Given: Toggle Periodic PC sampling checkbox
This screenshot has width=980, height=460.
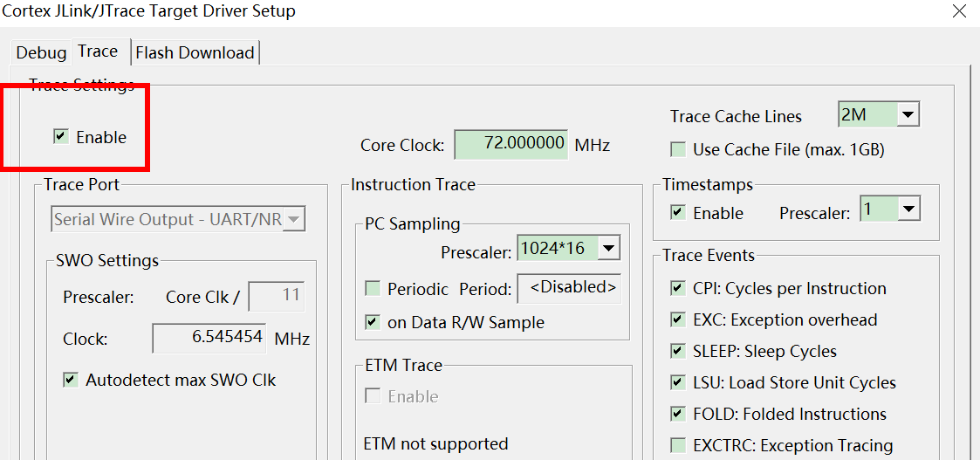Looking at the screenshot, I should point(373,290).
